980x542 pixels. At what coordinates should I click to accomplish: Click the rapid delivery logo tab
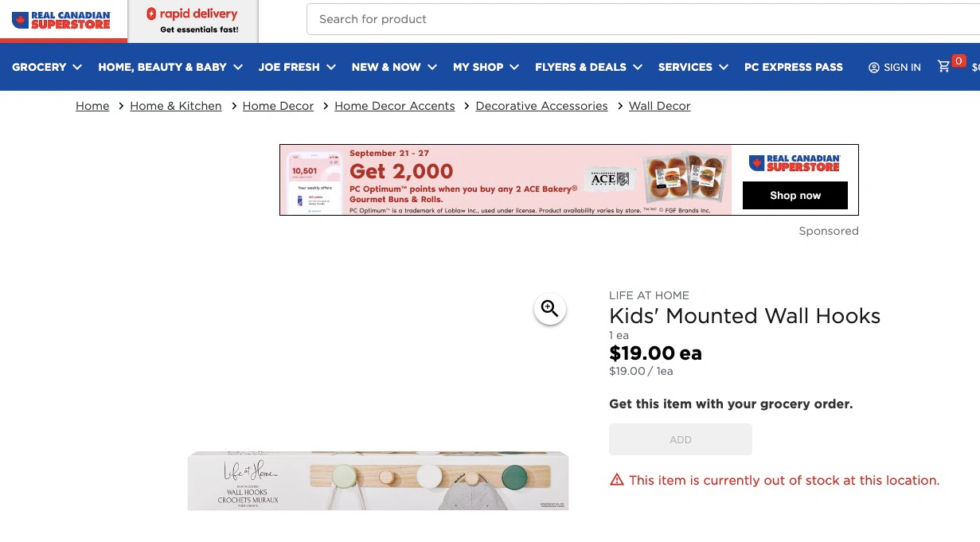(193, 21)
